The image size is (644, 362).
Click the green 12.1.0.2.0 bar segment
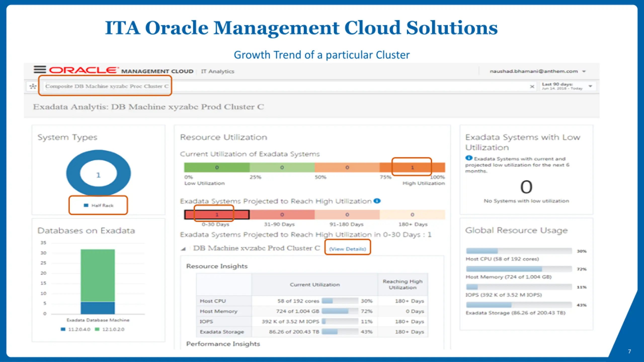click(x=98, y=275)
